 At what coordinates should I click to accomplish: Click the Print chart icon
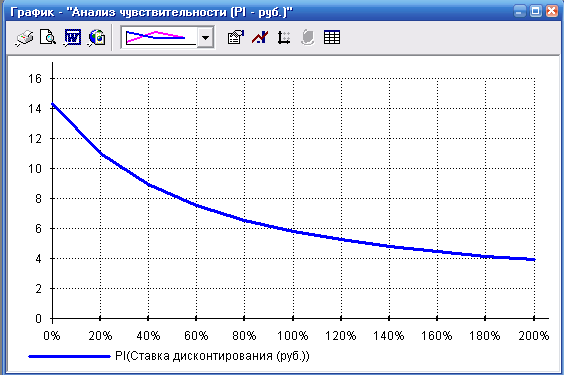tap(24, 37)
